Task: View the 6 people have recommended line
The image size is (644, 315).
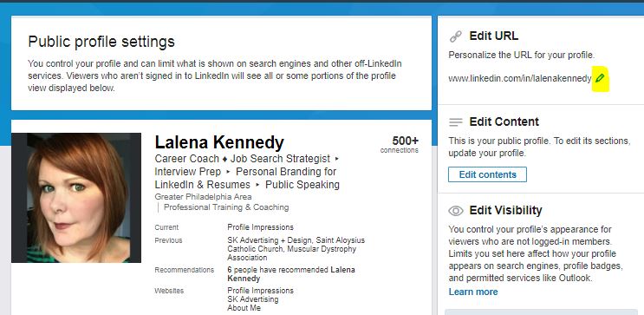Action: 291,274
